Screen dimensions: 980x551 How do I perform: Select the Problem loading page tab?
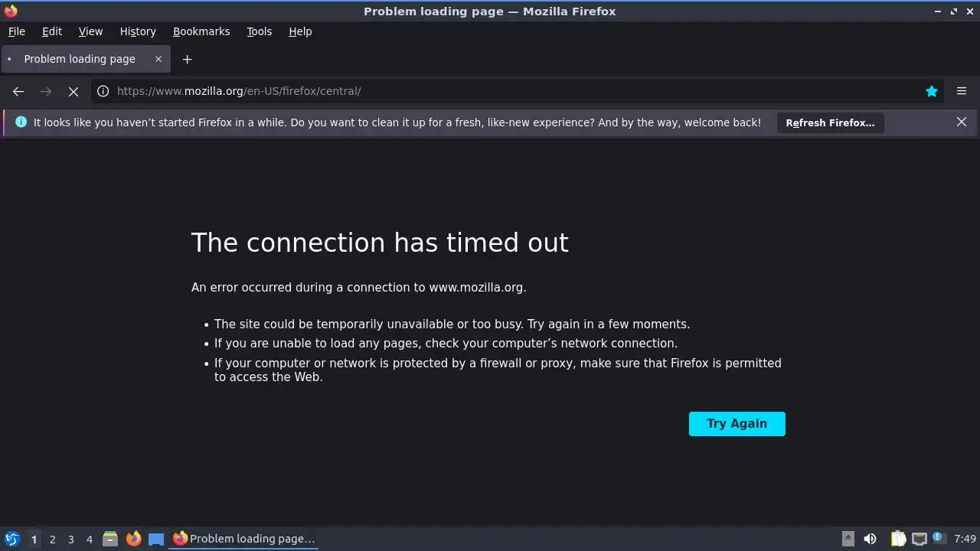point(85,59)
